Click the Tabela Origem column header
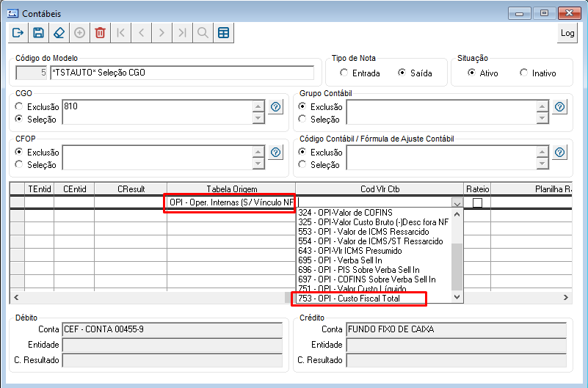Viewport: 588px width, 388px height. click(x=231, y=189)
